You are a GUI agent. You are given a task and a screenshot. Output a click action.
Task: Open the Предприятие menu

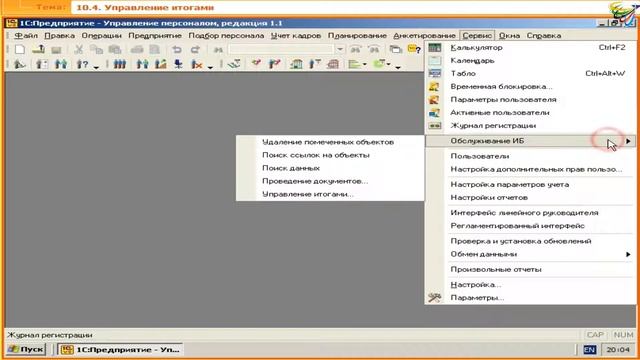coord(155,36)
